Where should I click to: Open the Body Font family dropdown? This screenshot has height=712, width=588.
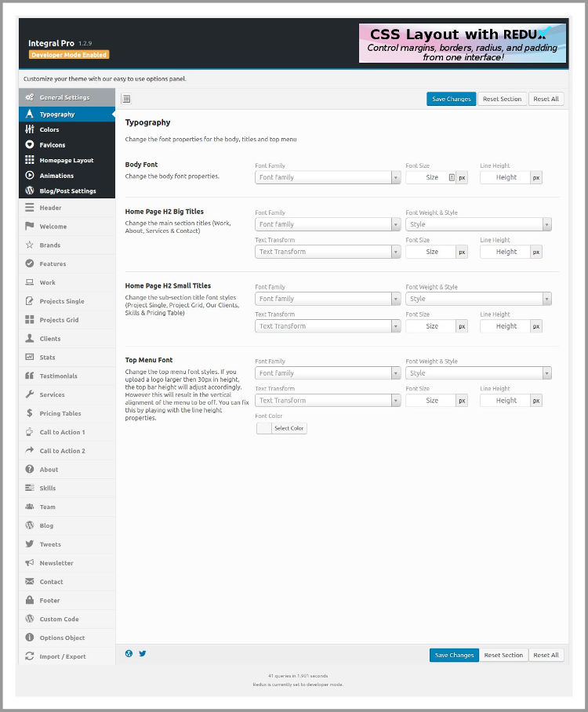click(328, 177)
